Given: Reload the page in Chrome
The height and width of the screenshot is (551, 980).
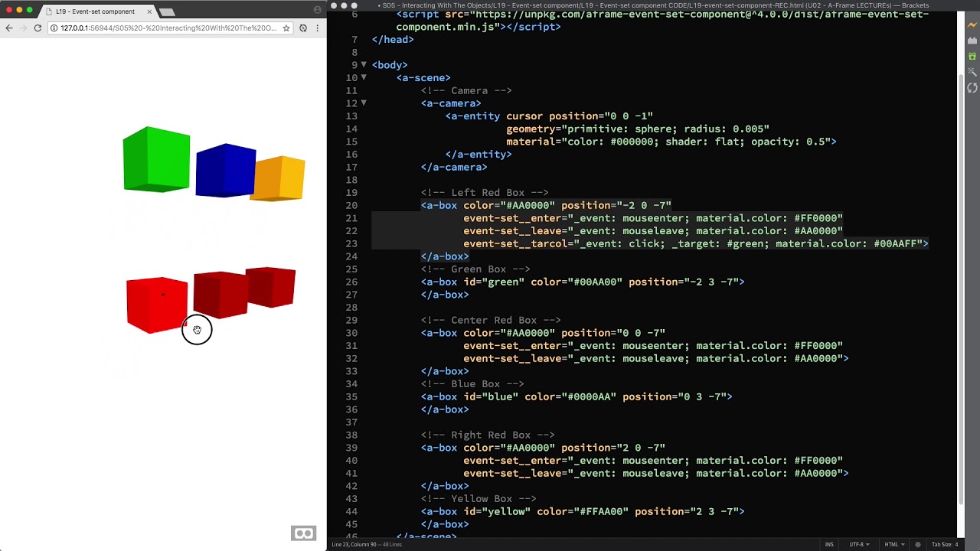Looking at the screenshot, I should [x=38, y=28].
